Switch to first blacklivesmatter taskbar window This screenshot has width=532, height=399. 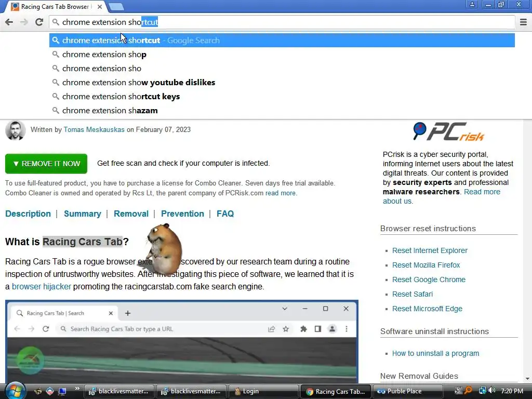(118, 391)
